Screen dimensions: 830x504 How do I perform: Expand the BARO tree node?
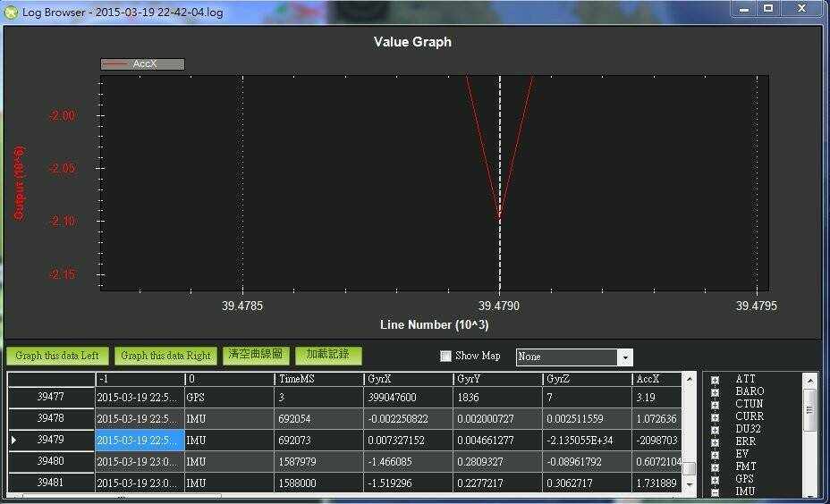715,392
